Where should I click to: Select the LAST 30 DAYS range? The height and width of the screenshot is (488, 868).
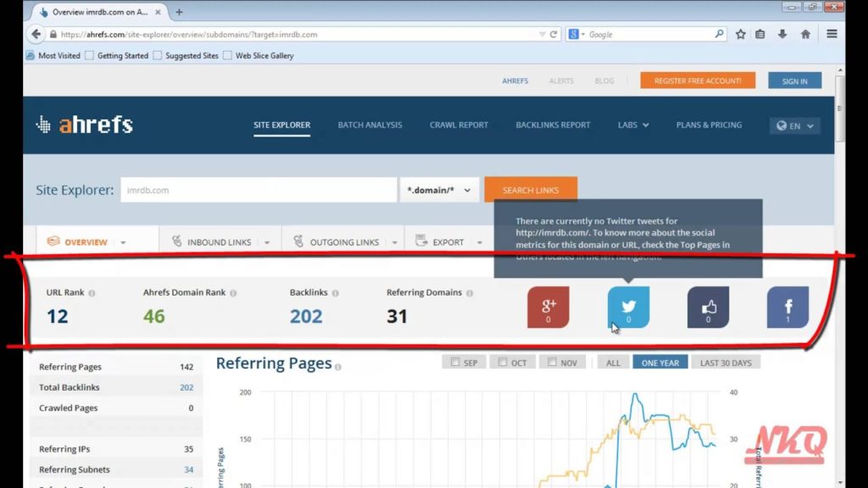click(x=726, y=363)
